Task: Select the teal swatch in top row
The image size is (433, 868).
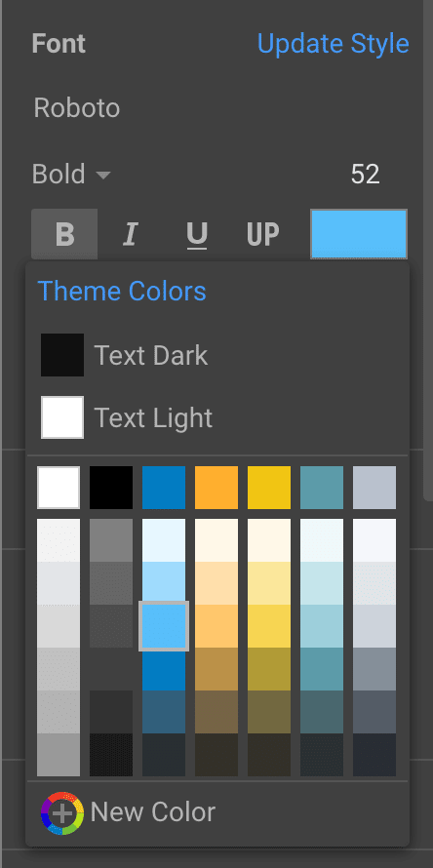Action: (x=322, y=487)
